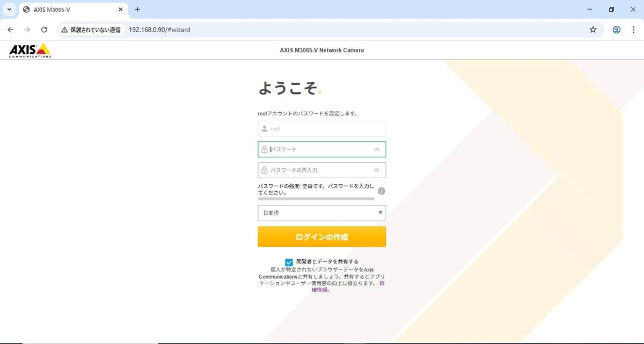
Task: Bookmark this page with the star icon
Action: click(593, 30)
